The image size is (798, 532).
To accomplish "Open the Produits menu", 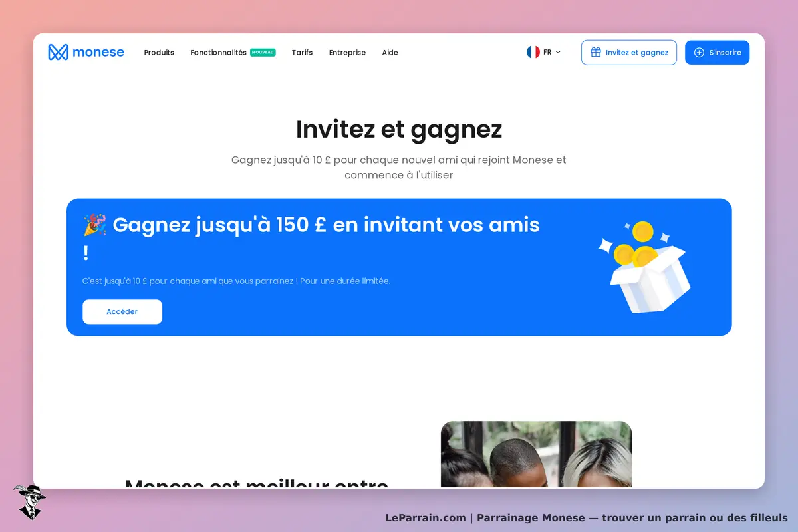I will tap(159, 53).
